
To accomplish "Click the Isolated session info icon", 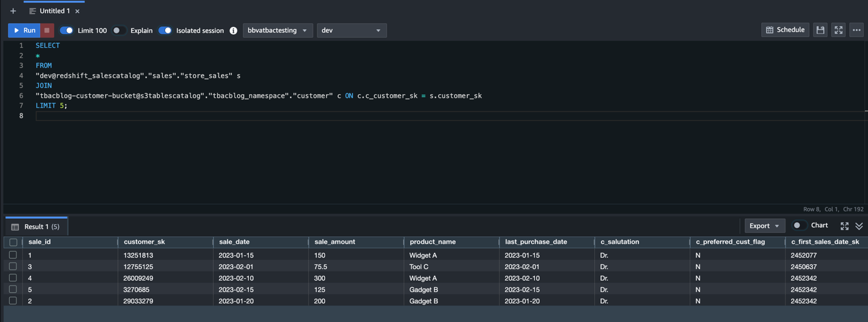I will pyautogui.click(x=233, y=30).
